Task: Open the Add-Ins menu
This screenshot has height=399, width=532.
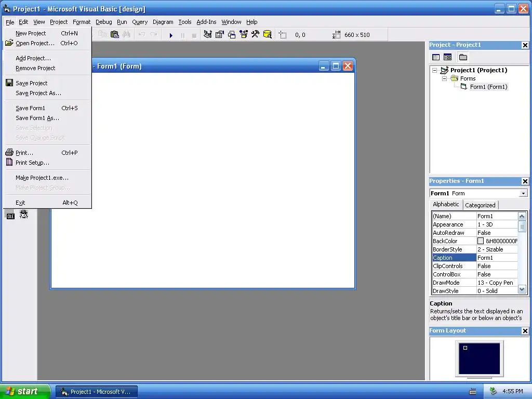Action: (x=206, y=22)
